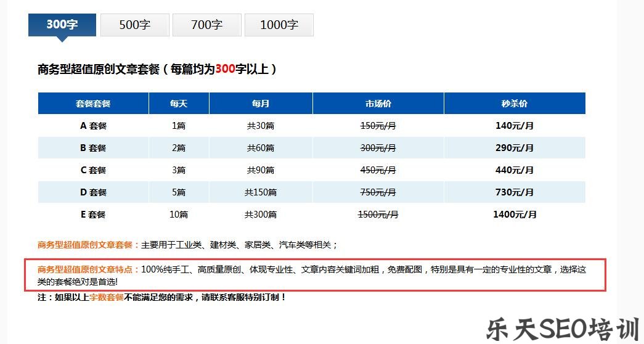Click the 140元/月 sale price
Image resolution: width=644 pixels, height=344 pixels.
pyautogui.click(x=515, y=126)
